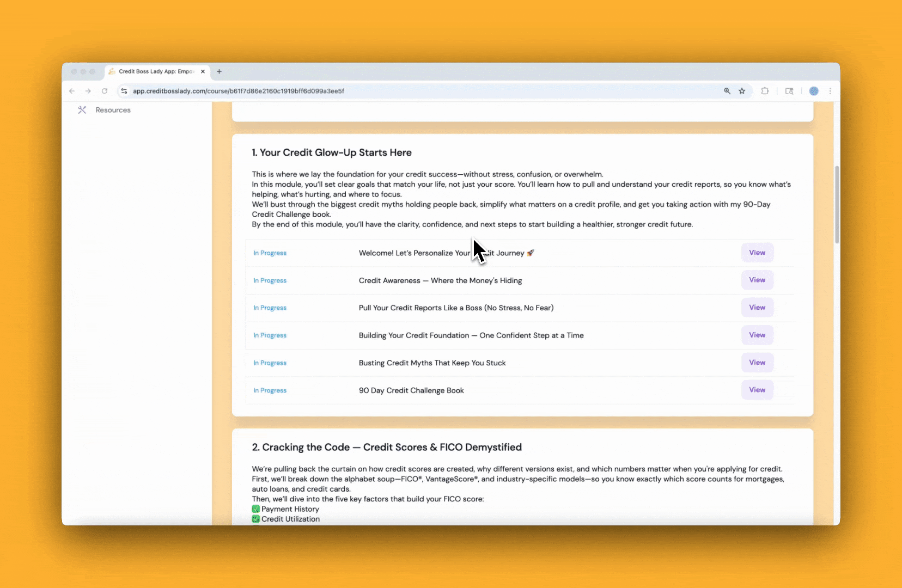Image resolution: width=902 pixels, height=588 pixels.
Task: Open the Credit Awareness lesson View button
Action: click(757, 280)
